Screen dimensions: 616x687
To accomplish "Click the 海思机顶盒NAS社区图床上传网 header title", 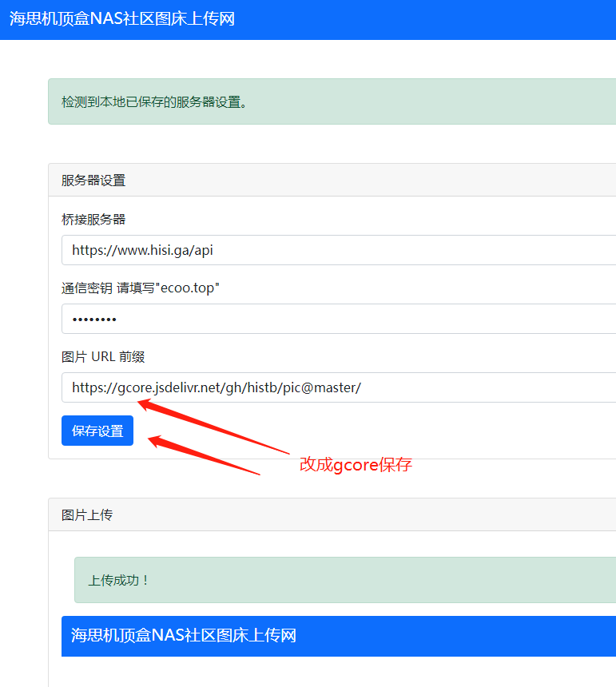I will point(121,19).
